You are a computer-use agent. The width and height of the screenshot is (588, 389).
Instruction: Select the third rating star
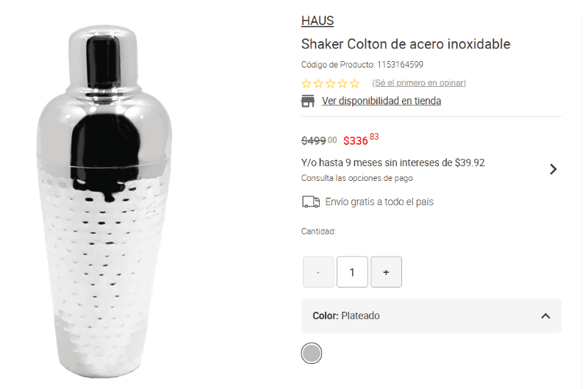click(331, 83)
